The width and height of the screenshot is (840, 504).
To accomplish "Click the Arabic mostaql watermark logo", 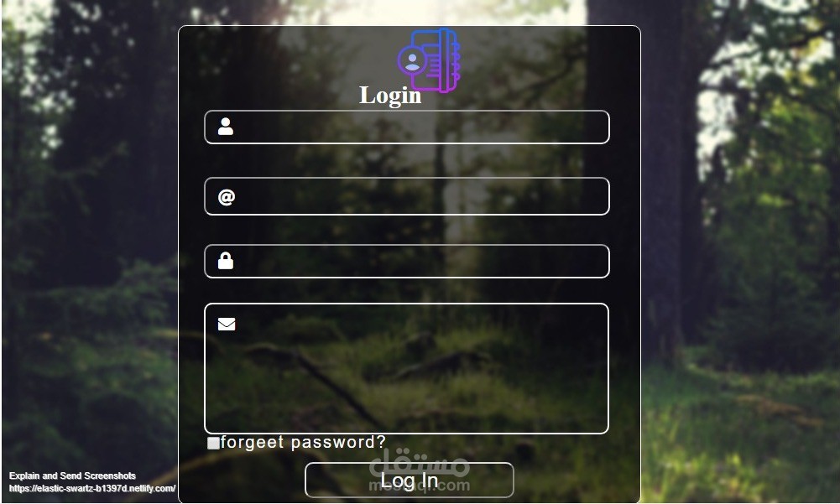I will point(420,463).
